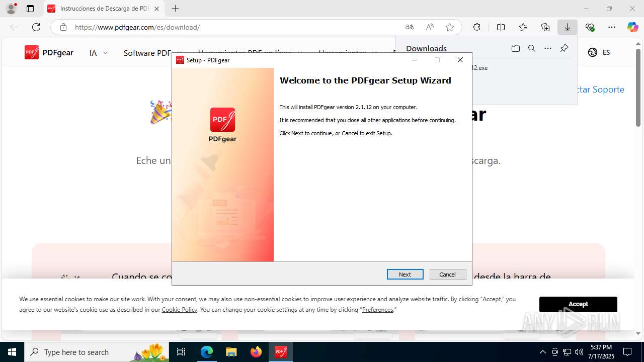644x362 pixels.
Task: Click the translate page icon
Action: pyautogui.click(x=410, y=27)
